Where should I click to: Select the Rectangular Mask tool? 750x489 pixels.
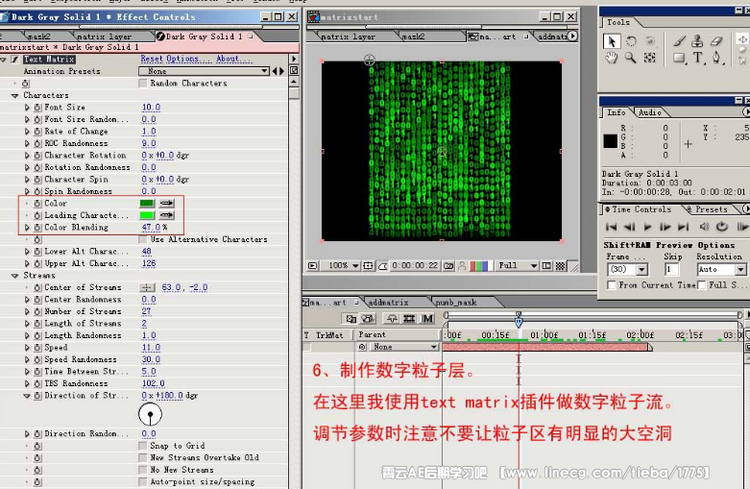(x=679, y=58)
